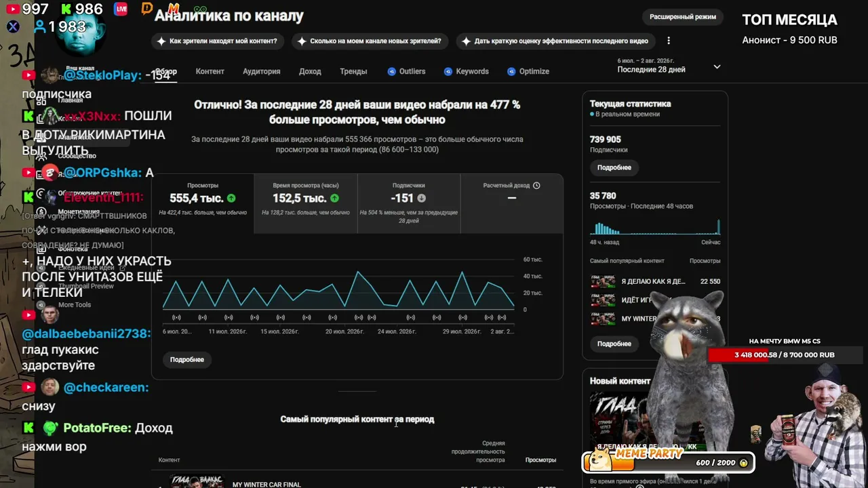Click the @dalbaebebanii2738 username in chat

tap(86, 334)
